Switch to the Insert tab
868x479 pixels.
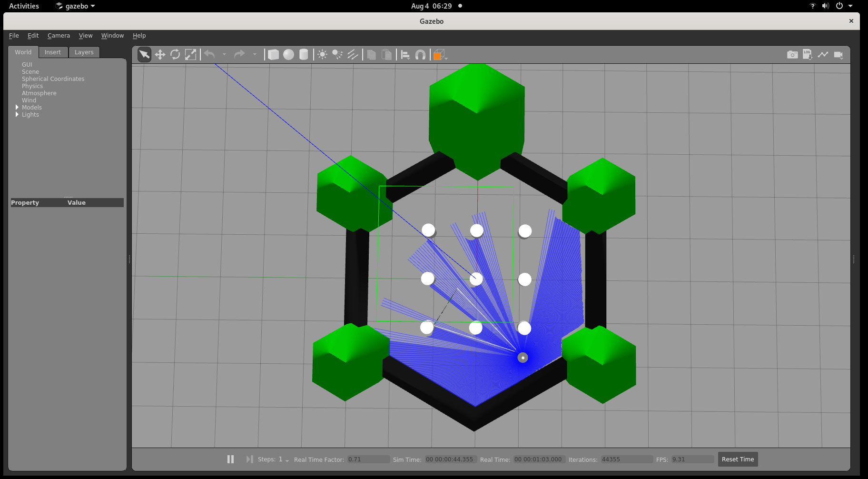(x=53, y=52)
